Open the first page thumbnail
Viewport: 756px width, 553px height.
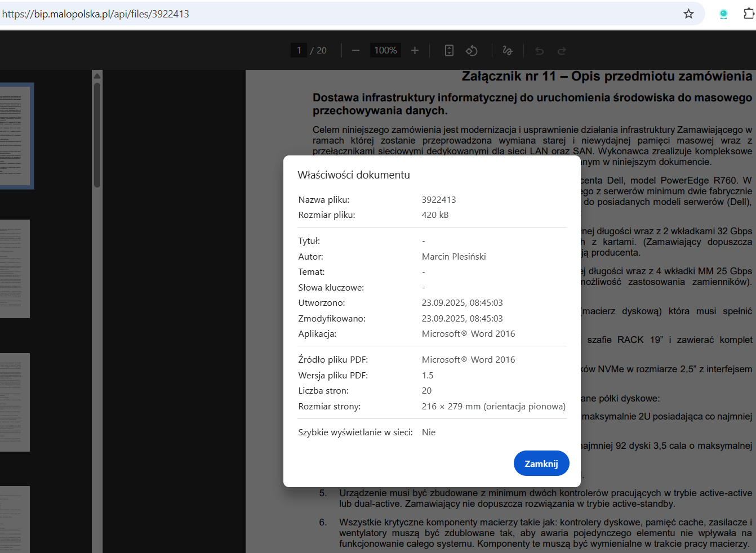pos(15,135)
